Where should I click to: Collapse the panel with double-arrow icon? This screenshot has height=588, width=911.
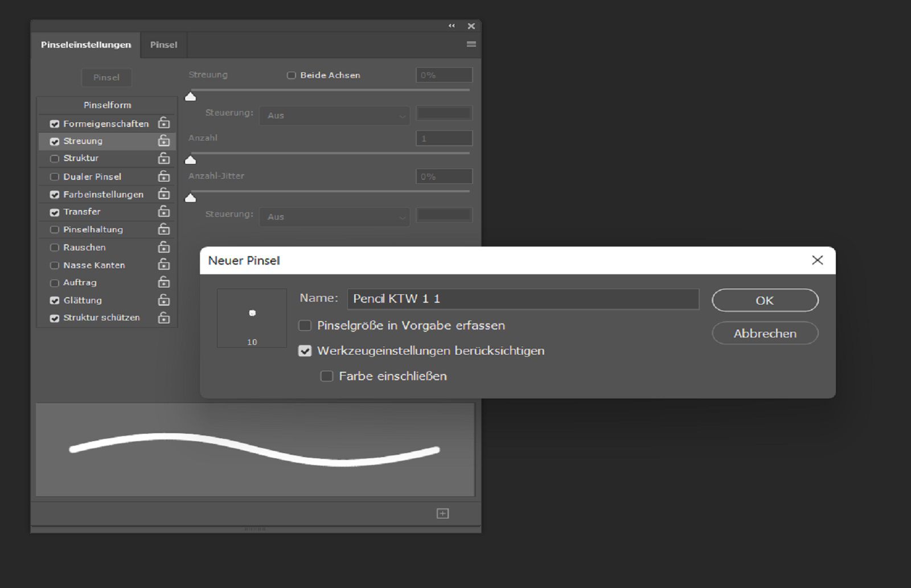pyautogui.click(x=452, y=26)
